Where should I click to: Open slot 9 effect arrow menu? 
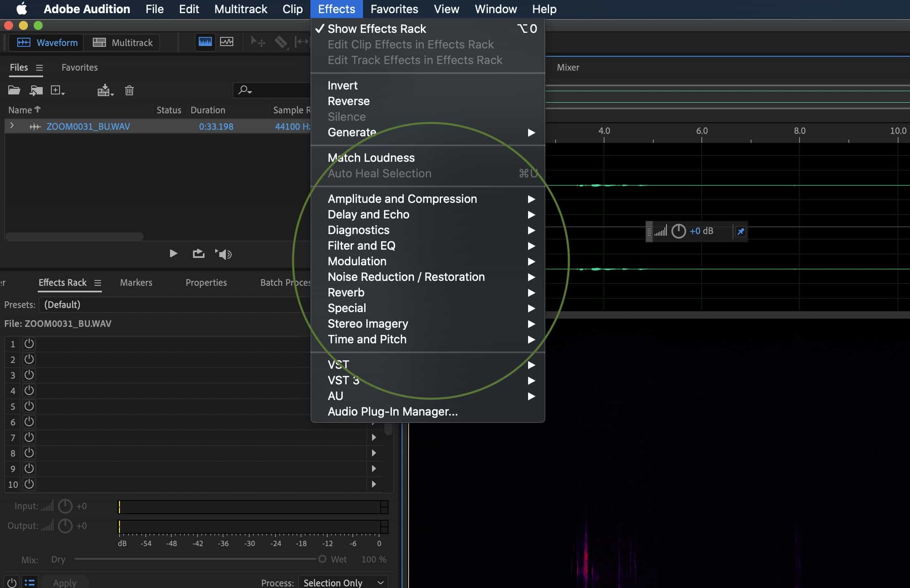click(374, 469)
